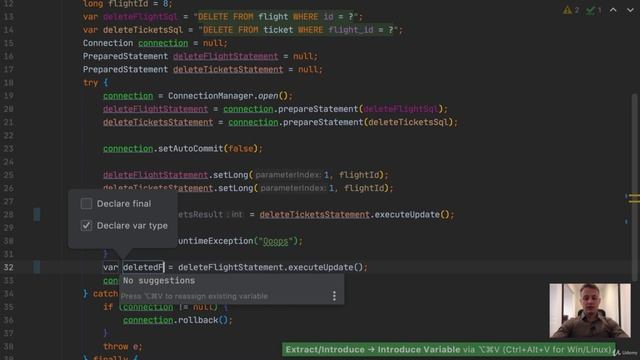
Task: Enable the Declare final checkbox
Action: tap(86, 203)
